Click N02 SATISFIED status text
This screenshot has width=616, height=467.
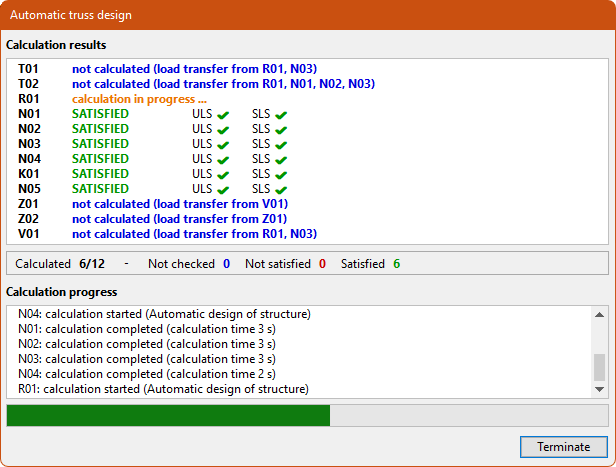[x=100, y=129]
